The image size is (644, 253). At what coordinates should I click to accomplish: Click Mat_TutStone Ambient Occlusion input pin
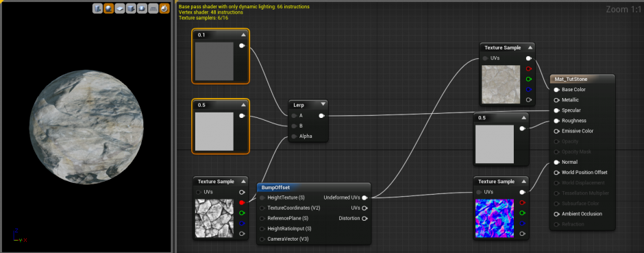click(x=556, y=213)
